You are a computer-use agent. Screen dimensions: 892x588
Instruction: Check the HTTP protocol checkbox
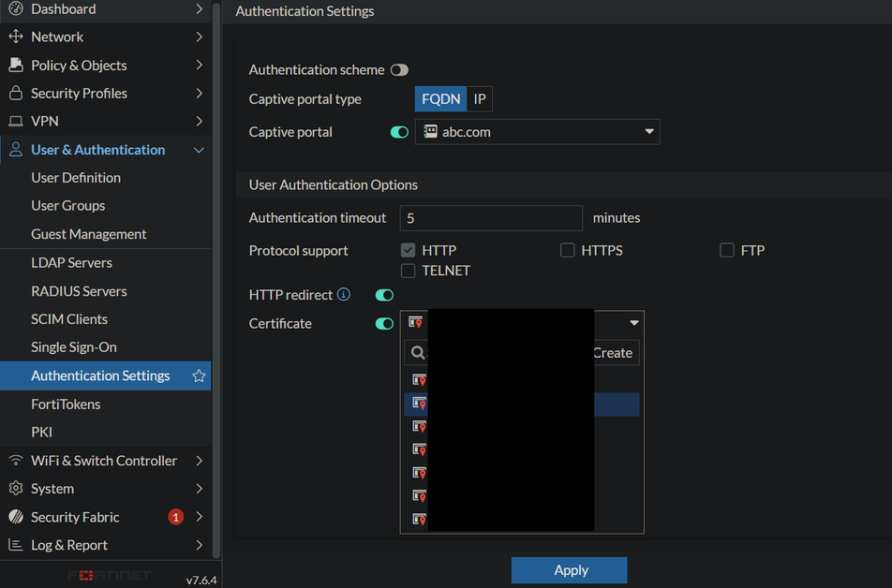click(x=408, y=250)
